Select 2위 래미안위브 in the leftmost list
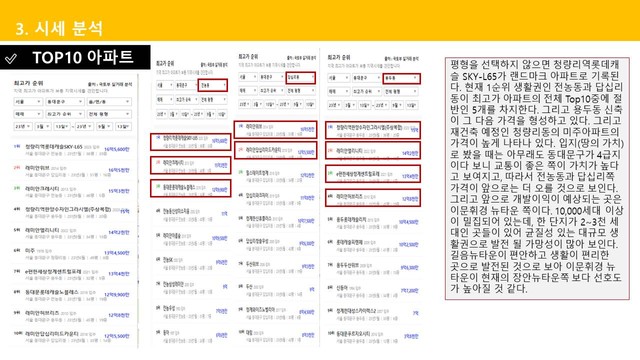 72,171
